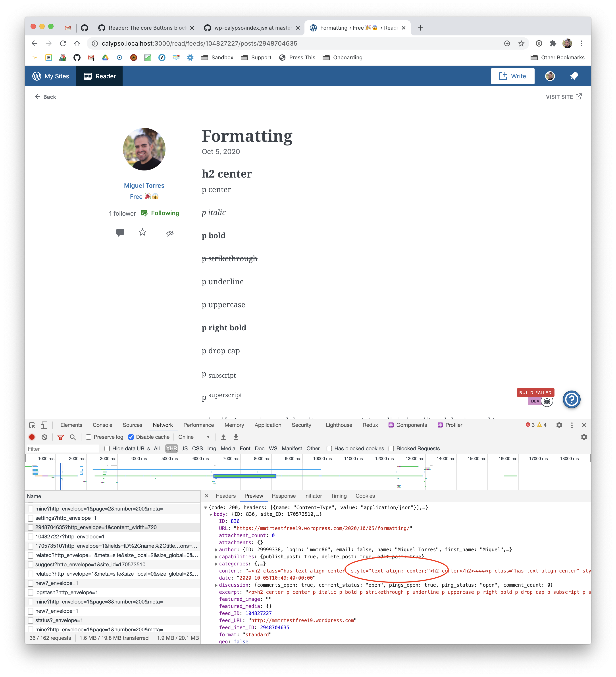Check Hide data URLs option
This screenshot has height=677, width=616.
[x=107, y=448]
